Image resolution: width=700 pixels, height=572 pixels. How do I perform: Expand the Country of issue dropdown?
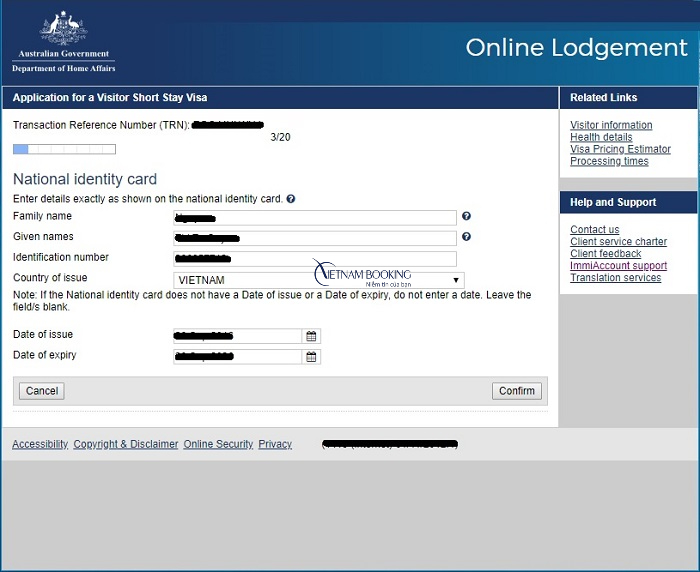click(318, 281)
